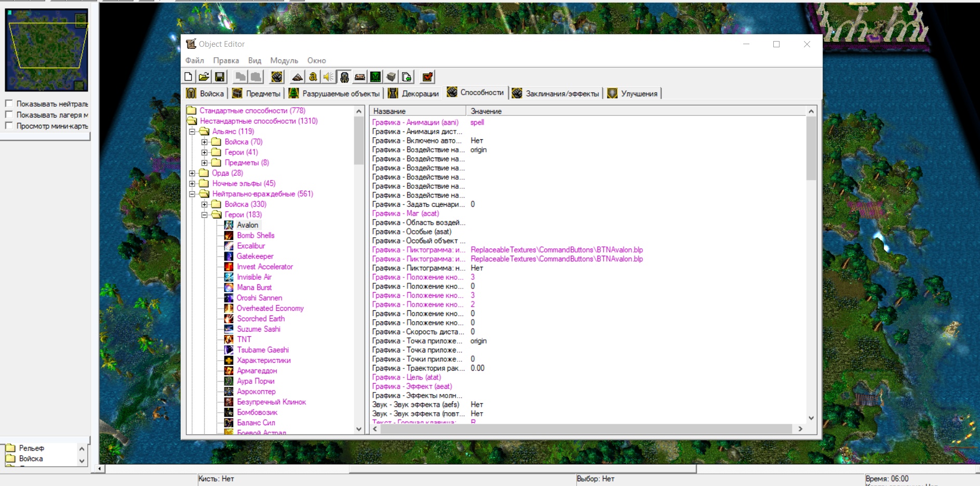Click the down arrow of the property list scrollbar
This screenshot has height=486, width=980.
[x=811, y=418]
